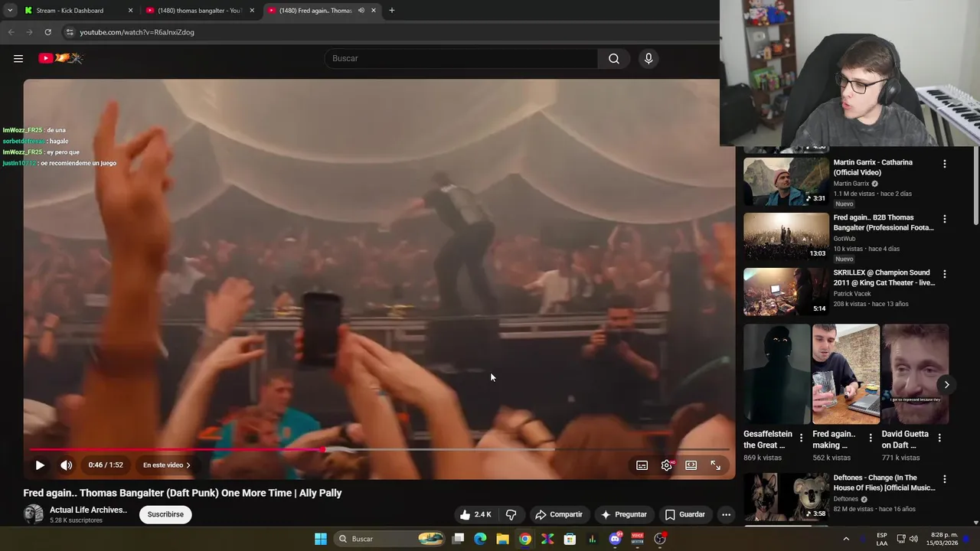Open Voicemeeter from the taskbar
980x551 pixels.
click(637, 539)
